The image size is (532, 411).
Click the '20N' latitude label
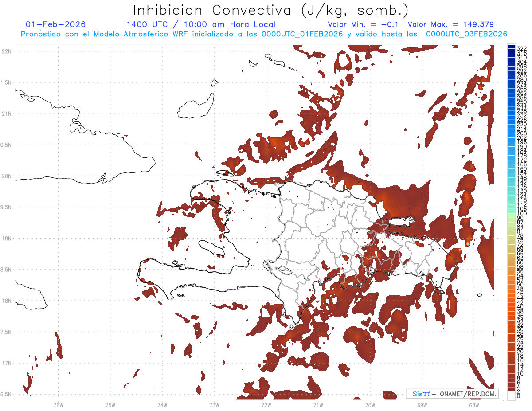6,176
